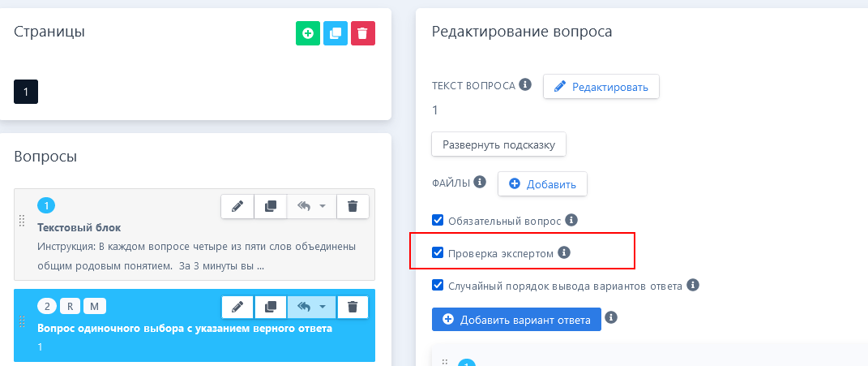Delete the selected single-choice question 2
Viewport: 868px width, 366px height.
click(x=353, y=307)
